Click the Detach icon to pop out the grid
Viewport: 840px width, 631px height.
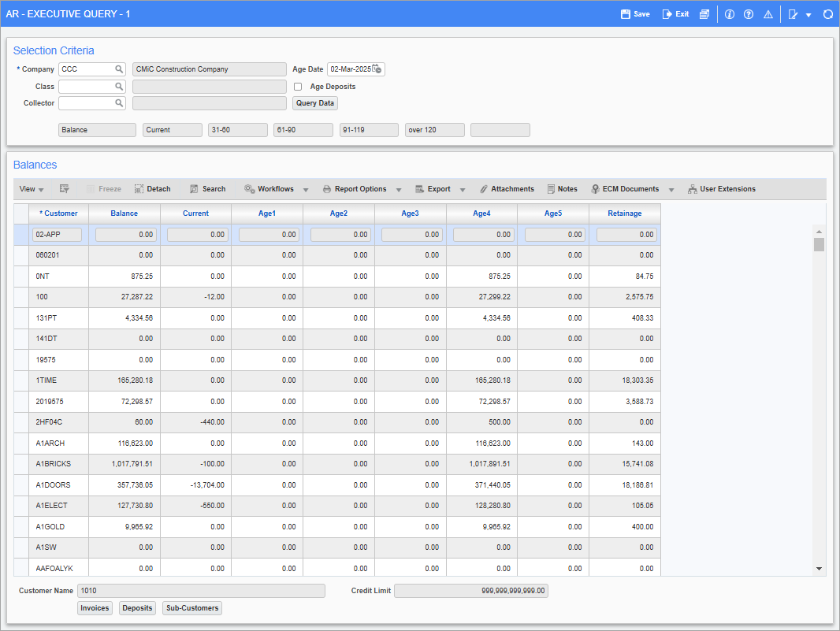[x=152, y=188]
